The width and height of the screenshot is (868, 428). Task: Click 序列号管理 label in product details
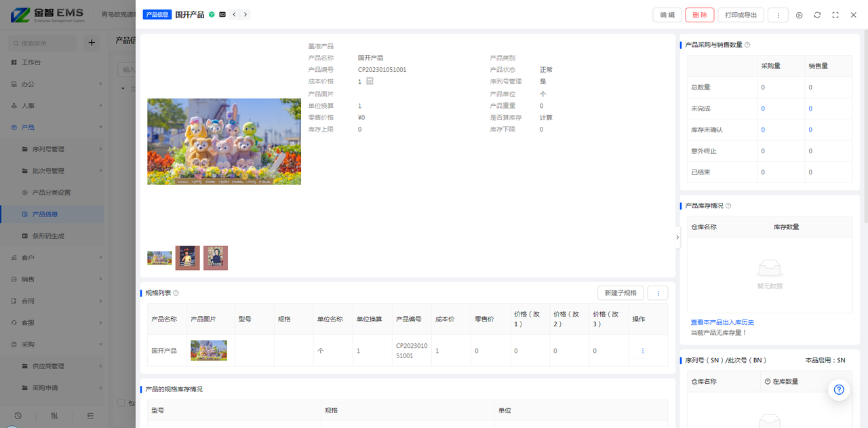(x=506, y=81)
